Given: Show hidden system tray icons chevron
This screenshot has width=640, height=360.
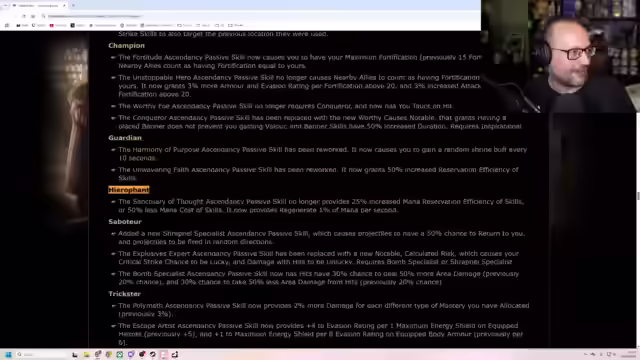Looking at the screenshot, I should point(585,355).
